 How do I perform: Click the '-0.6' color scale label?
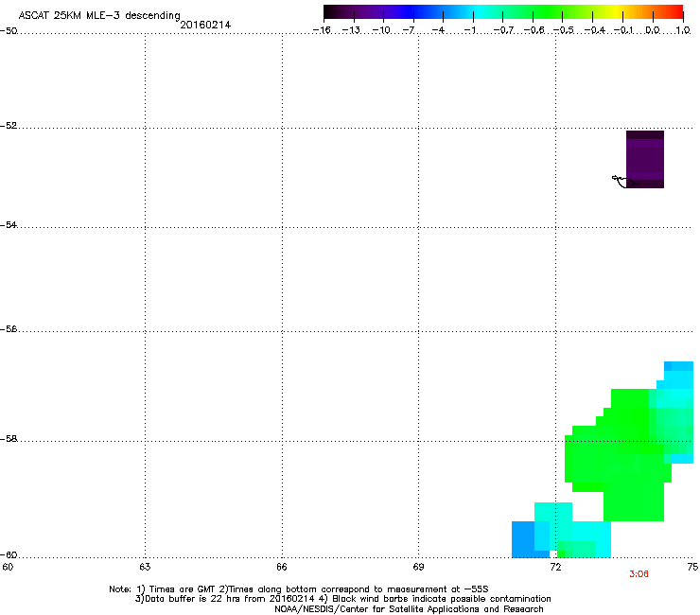point(534,30)
